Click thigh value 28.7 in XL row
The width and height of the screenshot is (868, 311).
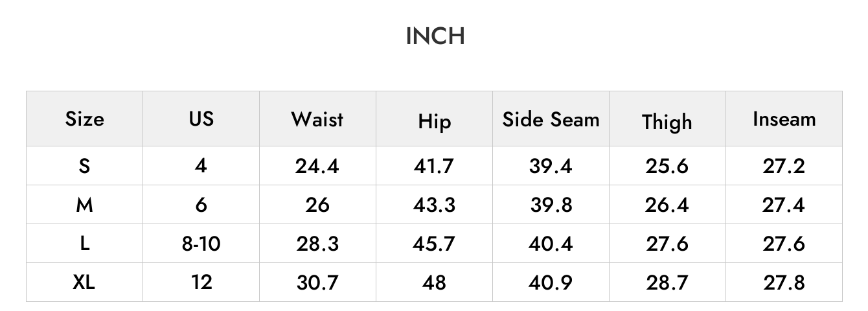pyautogui.click(x=667, y=283)
